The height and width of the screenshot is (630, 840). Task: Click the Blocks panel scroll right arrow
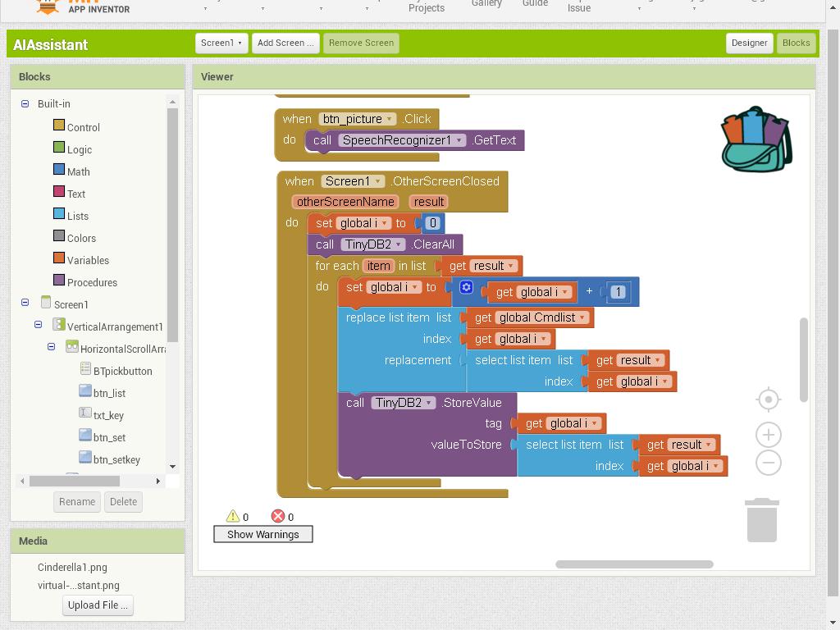(x=158, y=481)
